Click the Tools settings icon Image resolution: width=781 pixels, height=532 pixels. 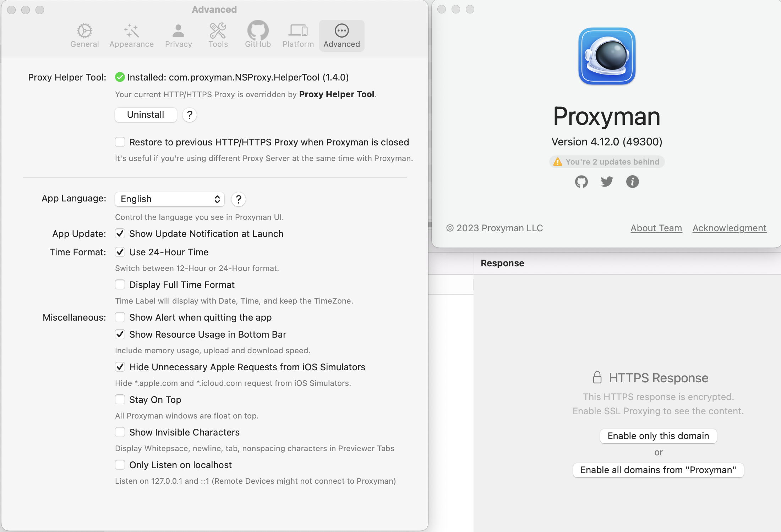click(218, 34)
